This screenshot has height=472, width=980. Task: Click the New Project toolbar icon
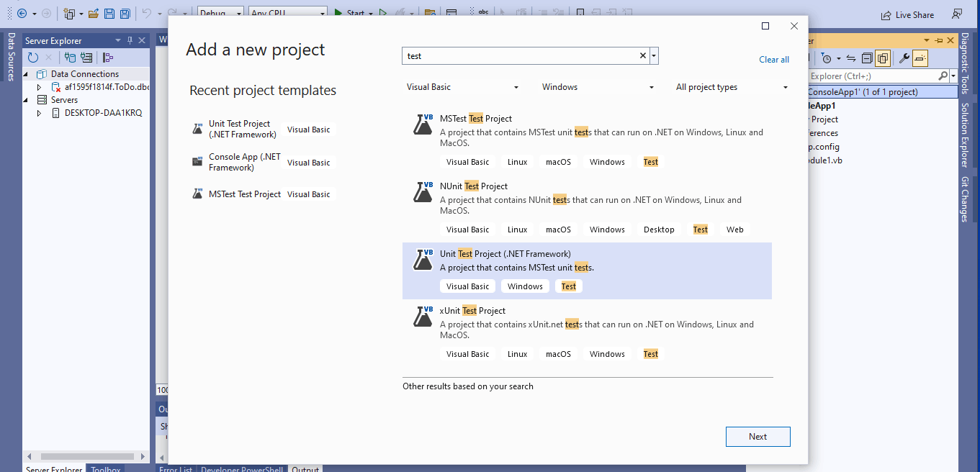70,14
